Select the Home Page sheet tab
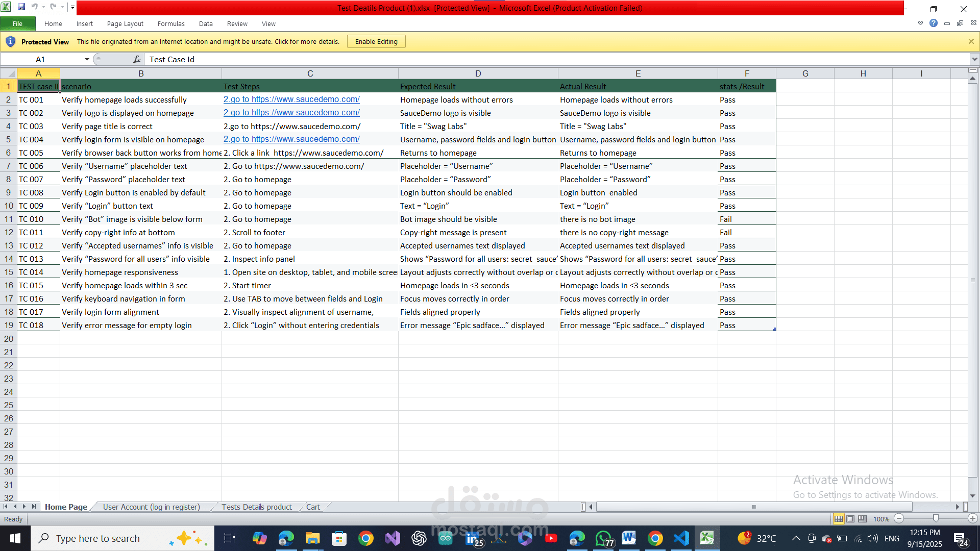The height and width of the screenshot is (551, 980). pos(66,507)
